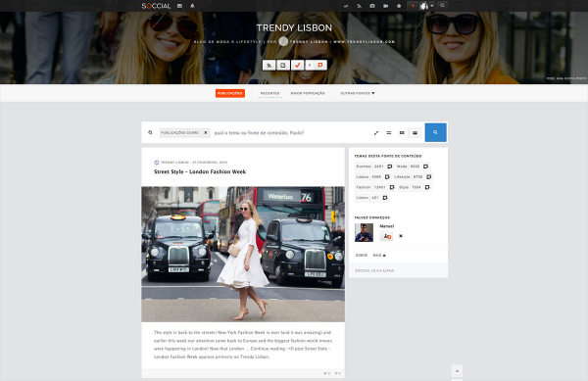The height and width of the screenshot is (381, 588).
Task: Open Street Style – London Fashion Week post title
Action: [200, 171]
